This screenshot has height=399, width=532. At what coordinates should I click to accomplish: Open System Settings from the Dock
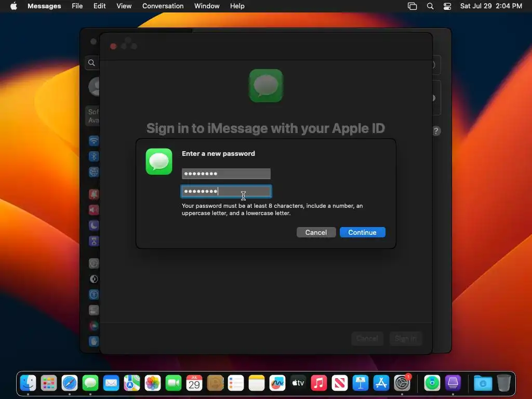[402, 383]
